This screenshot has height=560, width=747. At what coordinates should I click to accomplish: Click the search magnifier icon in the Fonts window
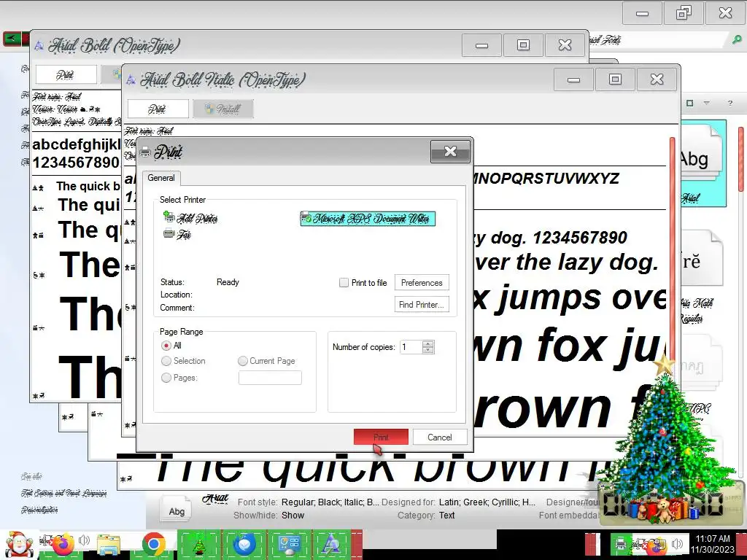pos(737,40)
